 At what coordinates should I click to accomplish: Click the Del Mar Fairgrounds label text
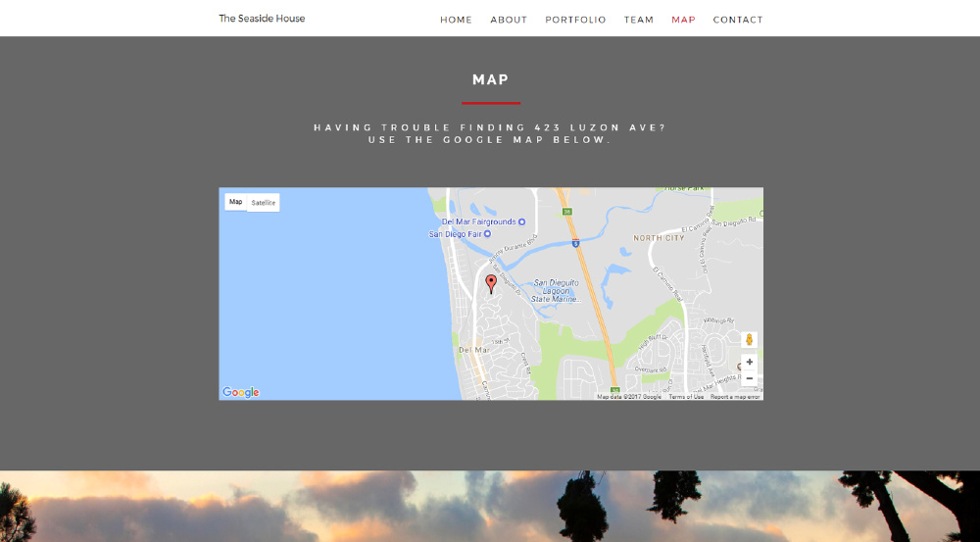[x=479, y=222]
